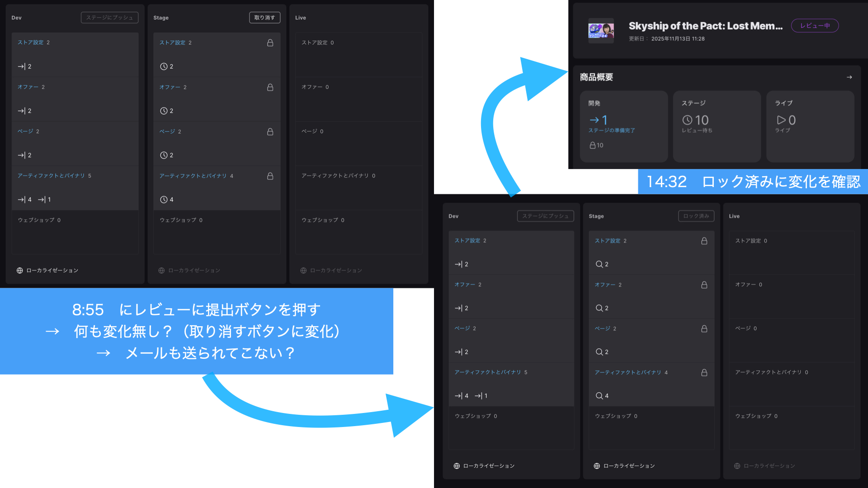Click the lock icon on top Stage ページ row
Image resolution: width=868 pixels, height=488 pixels.
tap(270, 131)
